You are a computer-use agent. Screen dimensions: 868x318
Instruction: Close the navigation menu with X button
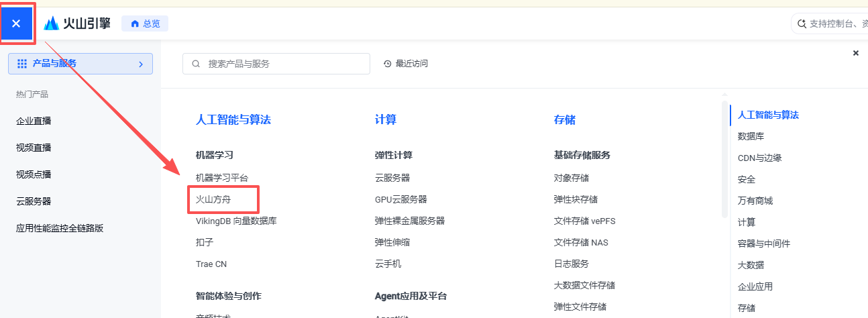pos(16,23)
